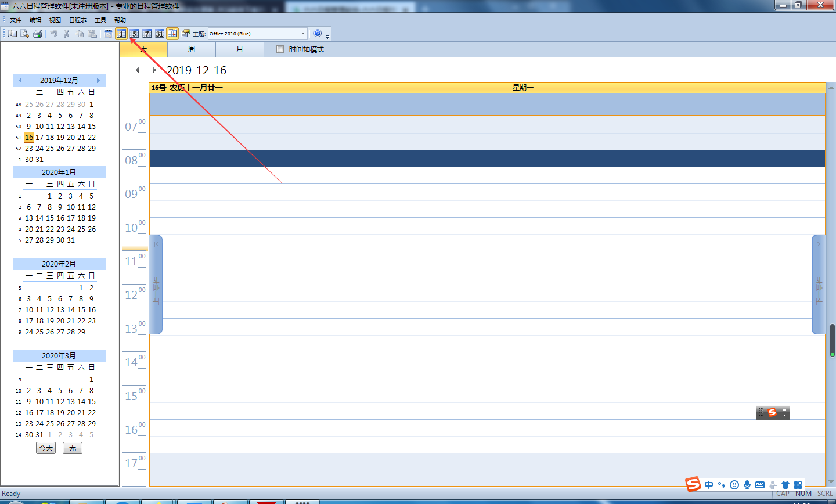836x504 pixels.
Task: Click the 2020年1月 month header
Action: pos(59,172)
